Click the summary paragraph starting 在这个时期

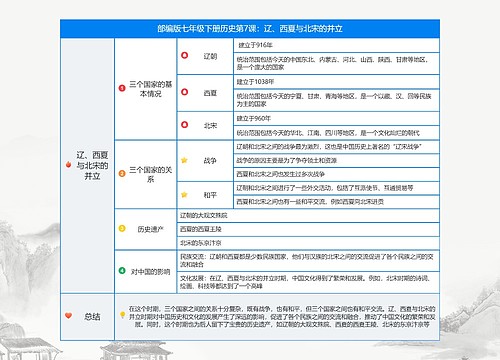click(282, 316)
